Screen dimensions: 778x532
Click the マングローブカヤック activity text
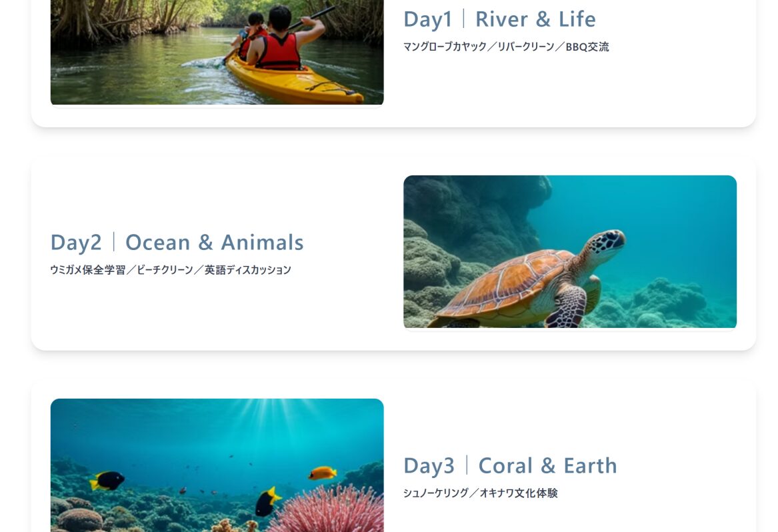445,47
